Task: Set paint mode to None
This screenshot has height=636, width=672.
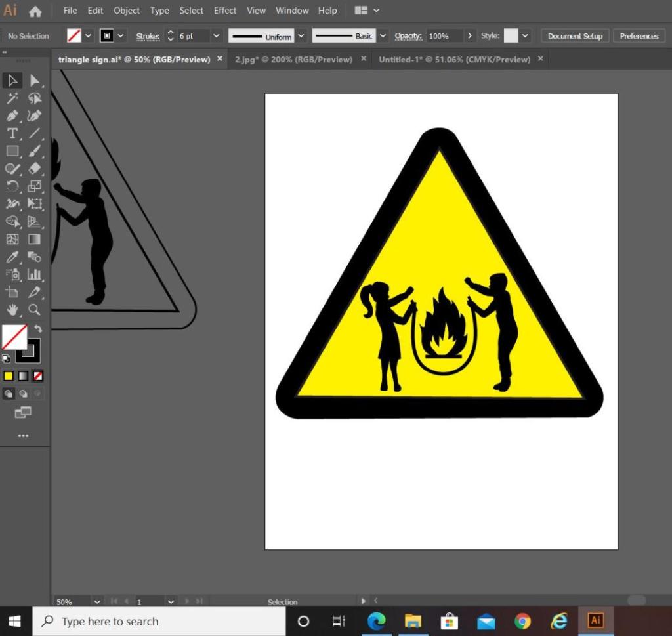Action: point(38,376)
